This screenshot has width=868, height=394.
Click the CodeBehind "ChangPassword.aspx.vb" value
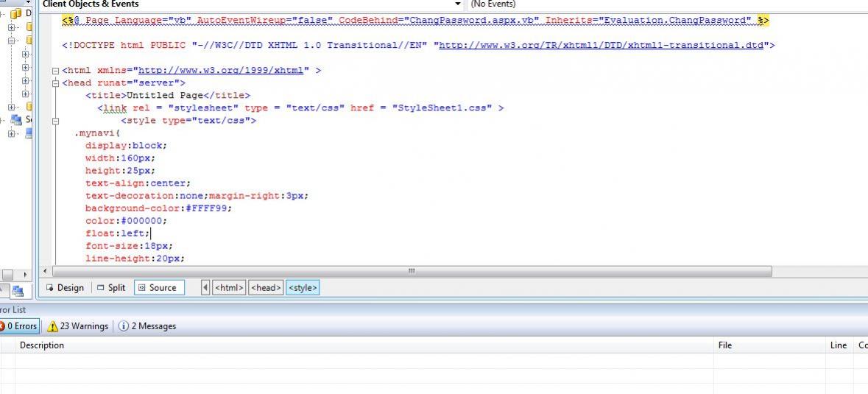pos(472,21)
